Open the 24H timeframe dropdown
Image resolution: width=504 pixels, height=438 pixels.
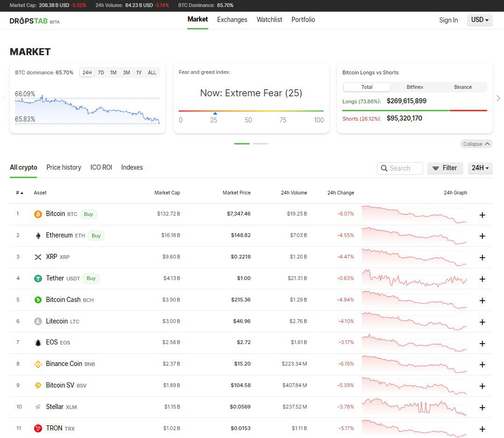480,168
